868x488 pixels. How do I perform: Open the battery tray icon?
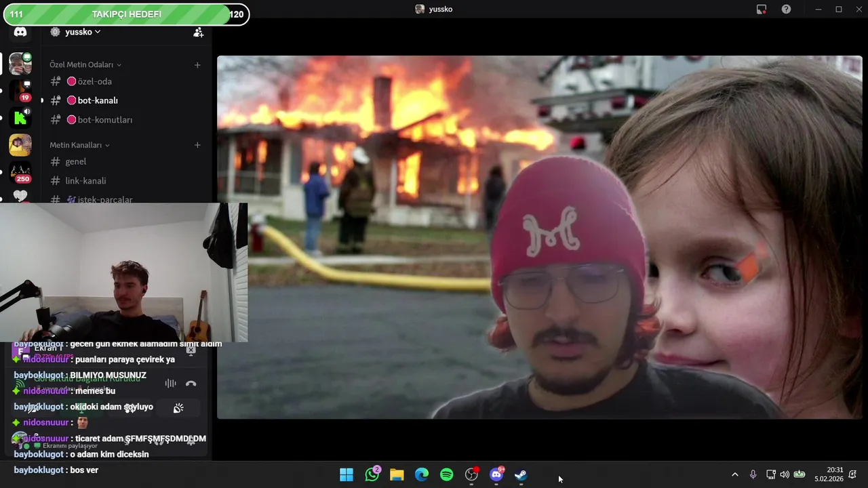coord(800,474)
